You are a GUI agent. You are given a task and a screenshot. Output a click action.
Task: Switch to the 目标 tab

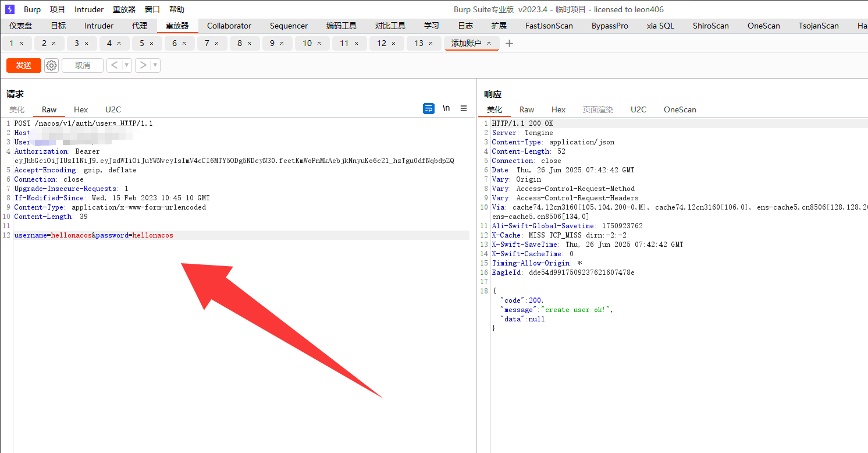pos(58,26)
